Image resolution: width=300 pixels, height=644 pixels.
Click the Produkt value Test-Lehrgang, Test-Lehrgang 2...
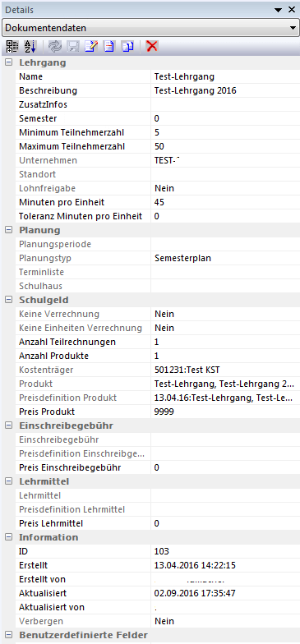coord(225,384)
